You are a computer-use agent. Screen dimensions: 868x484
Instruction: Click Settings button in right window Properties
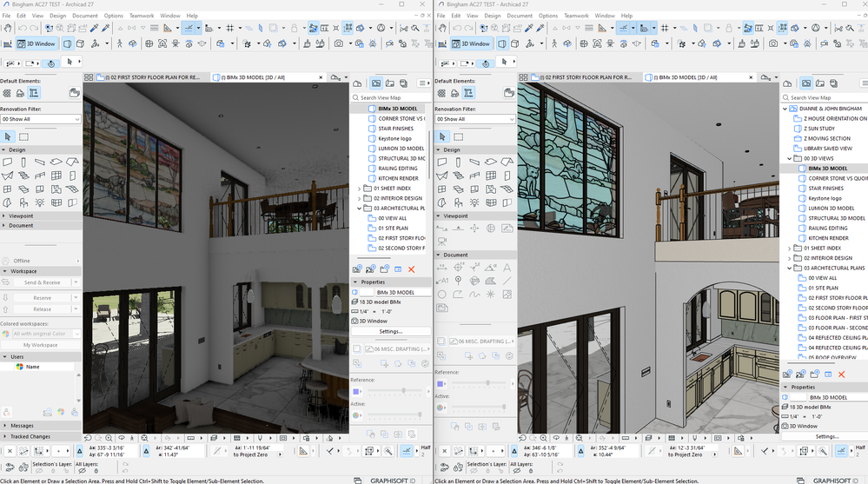click(x=826, y=436)
